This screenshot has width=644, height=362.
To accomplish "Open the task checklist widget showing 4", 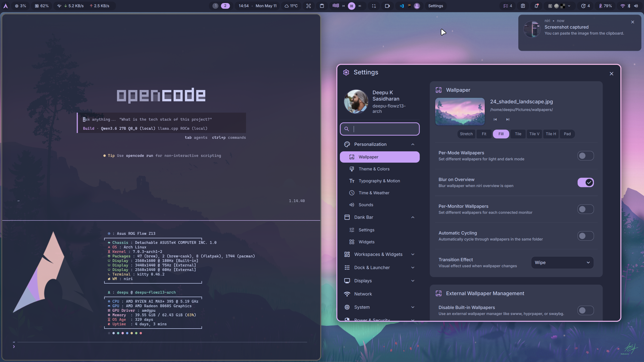I will 507,6.
